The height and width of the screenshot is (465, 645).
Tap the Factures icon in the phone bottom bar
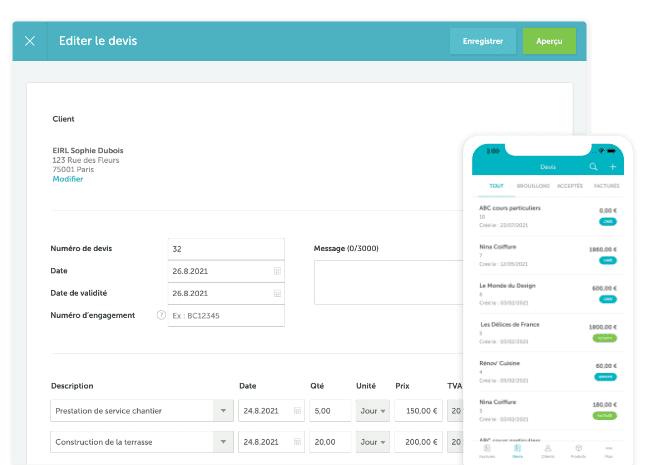[487, 451]
